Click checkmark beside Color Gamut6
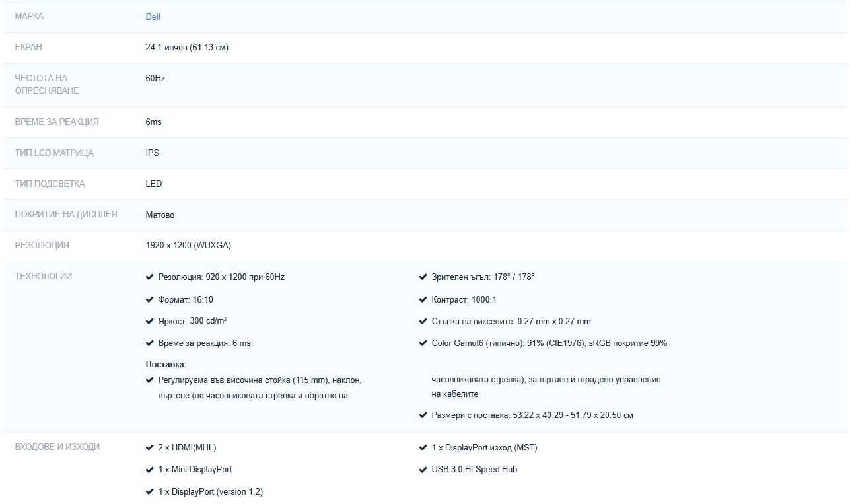 coord(423,343)
